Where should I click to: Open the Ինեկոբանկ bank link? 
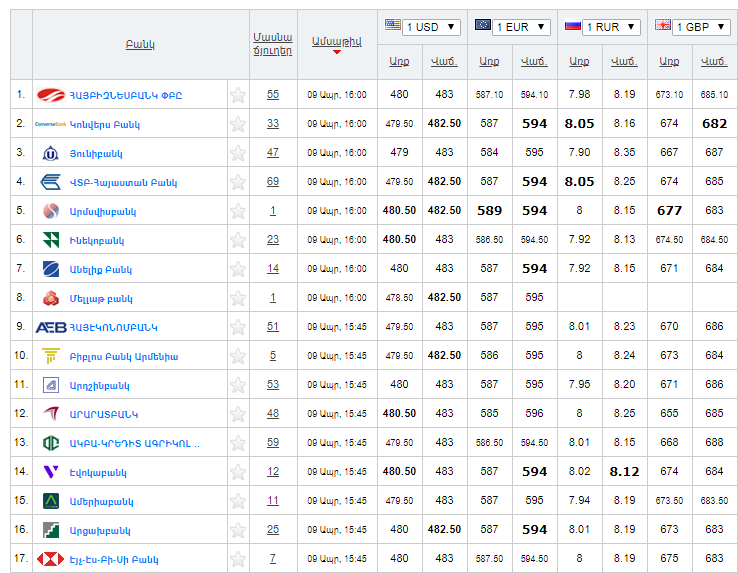pyautogui.click(x=97, y=241)
